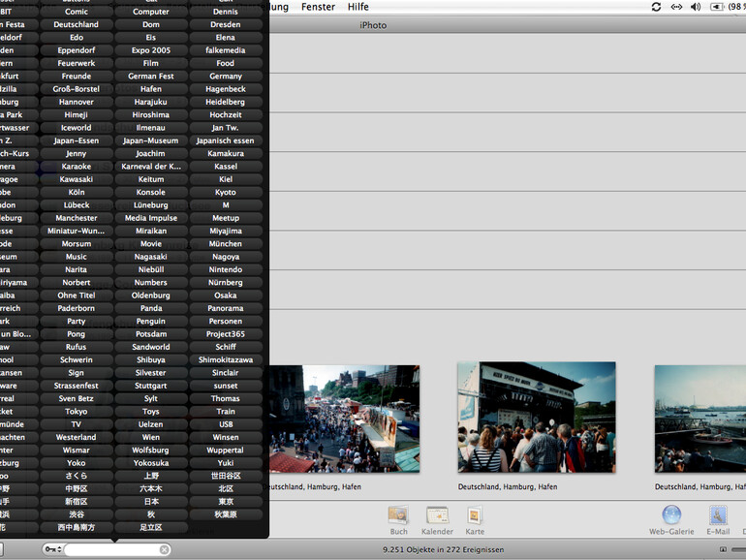The image size is (746, 560).
Task: Click the keyword search input field
Action: click(x=110, y=550)
